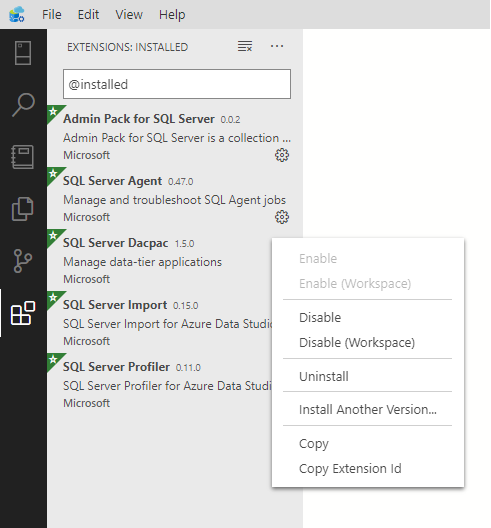Open Manage gear for Admin Pack for SQL Server

(x=282, y=155)
